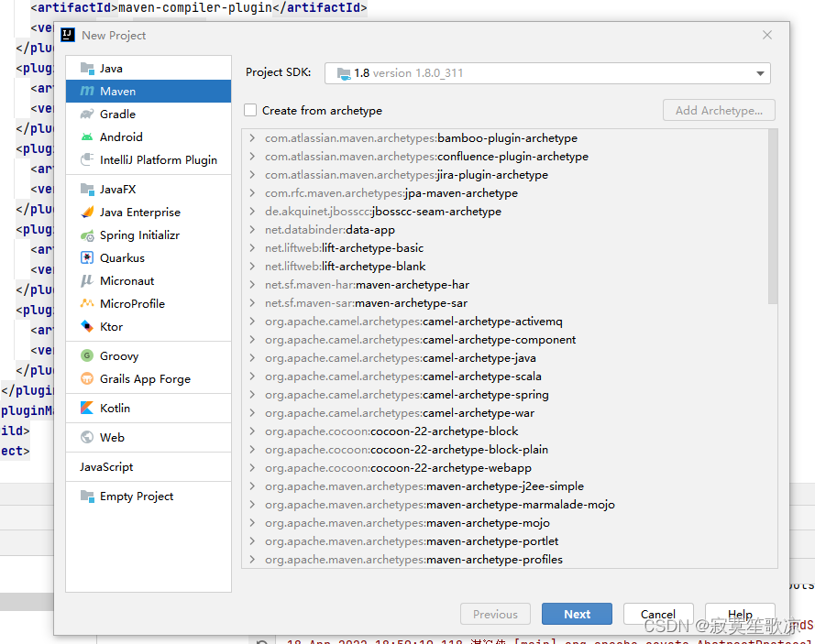The height and width of the screenshot is (644, 815).
Task: Select the Empty Project label
Action: pos(137,497)
